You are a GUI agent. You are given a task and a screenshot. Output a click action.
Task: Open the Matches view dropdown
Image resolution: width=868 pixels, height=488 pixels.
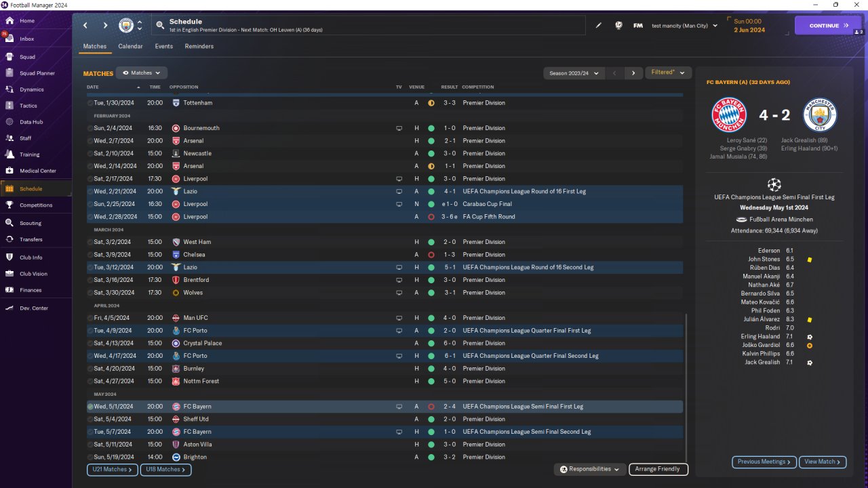[142, 73]
